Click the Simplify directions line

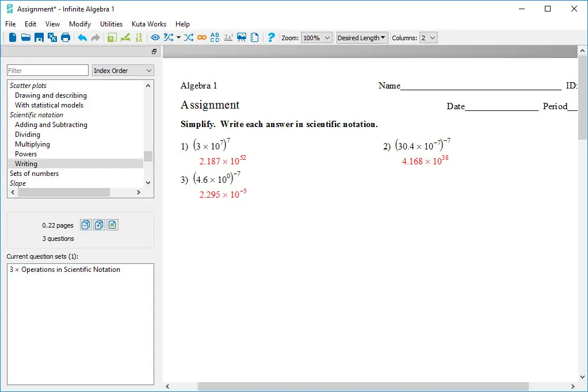280,124
